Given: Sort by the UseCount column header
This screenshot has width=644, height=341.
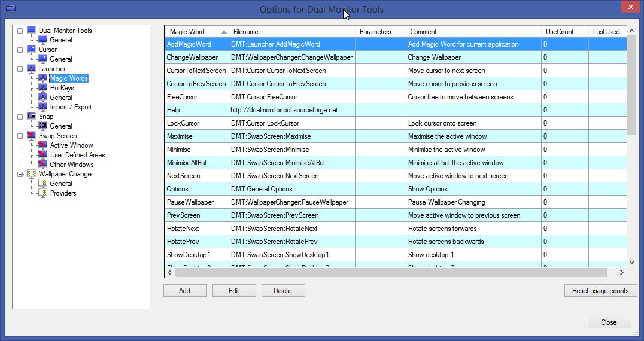Looking at the screenshot, I should pyautogui.click(x=565, y=32).
